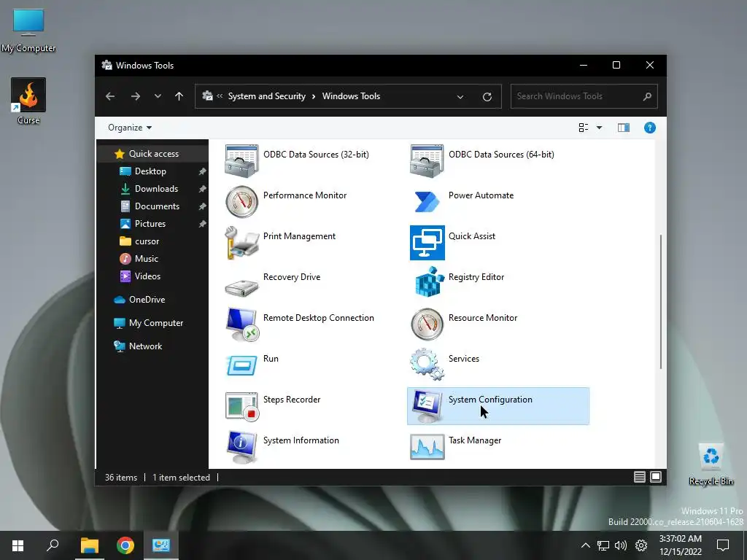Go forward with the right arrow
The image size is (747, 560).
136,96
